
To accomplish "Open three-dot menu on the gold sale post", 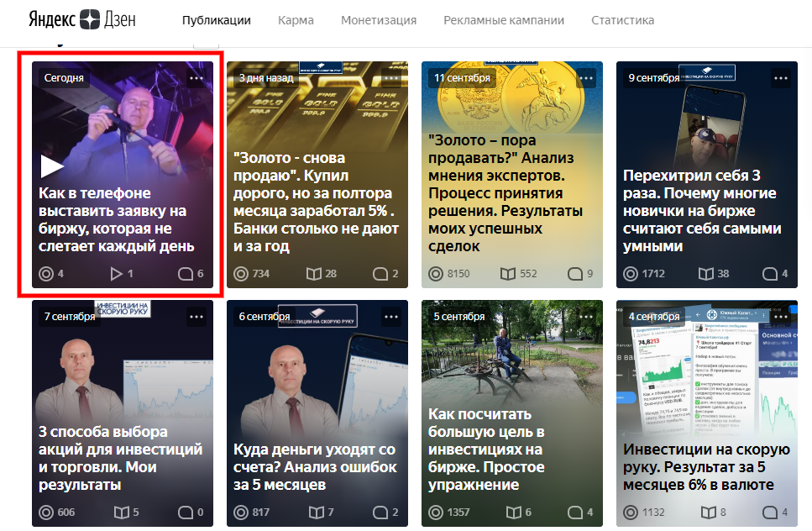I will [x=390, y=77].
